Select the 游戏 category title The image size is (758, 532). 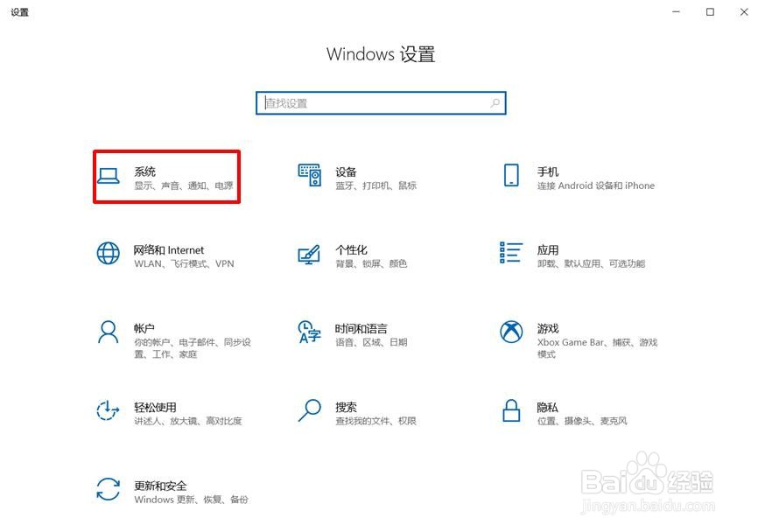pyautogui.click(x=548, y=329)
